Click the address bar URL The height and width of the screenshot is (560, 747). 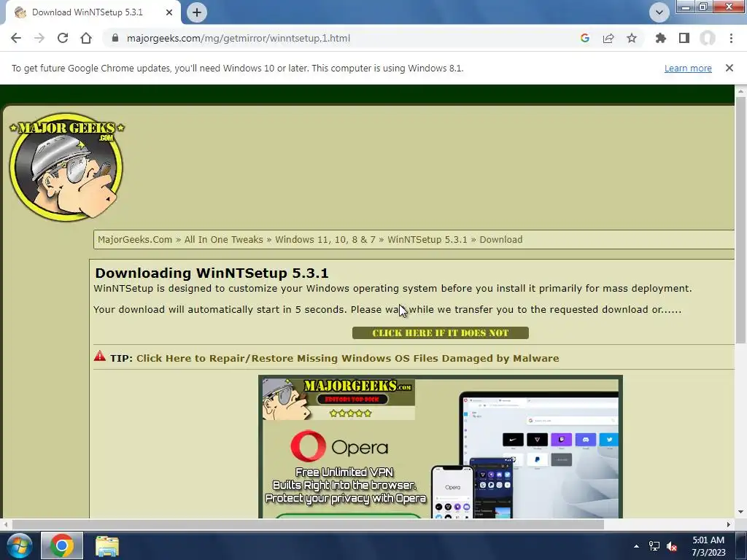(239, 38)
